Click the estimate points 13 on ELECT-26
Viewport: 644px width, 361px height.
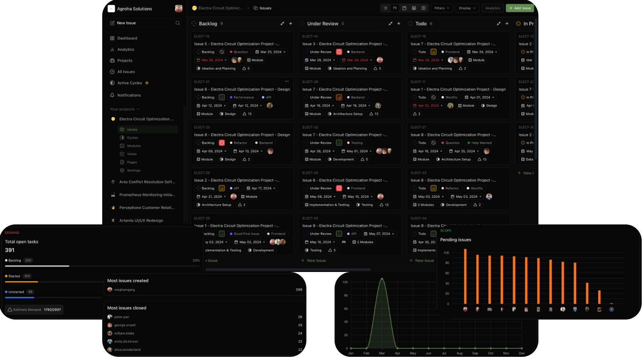[374, 114]
